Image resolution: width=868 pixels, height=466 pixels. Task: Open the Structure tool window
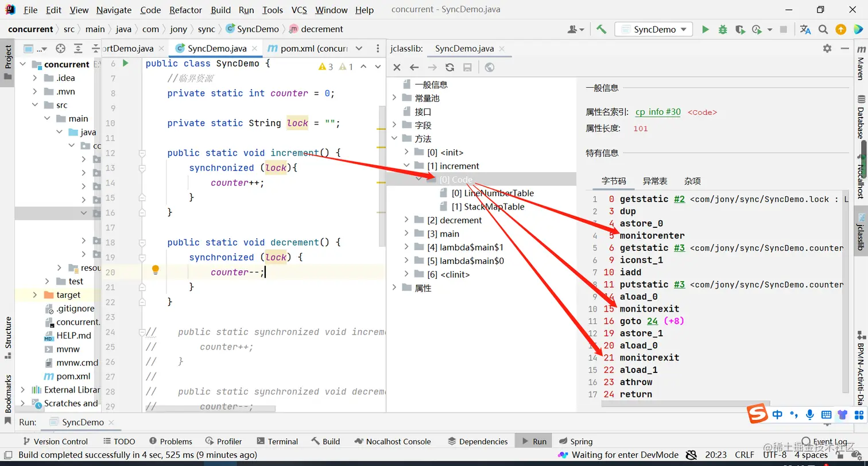(x=8, y=337)
